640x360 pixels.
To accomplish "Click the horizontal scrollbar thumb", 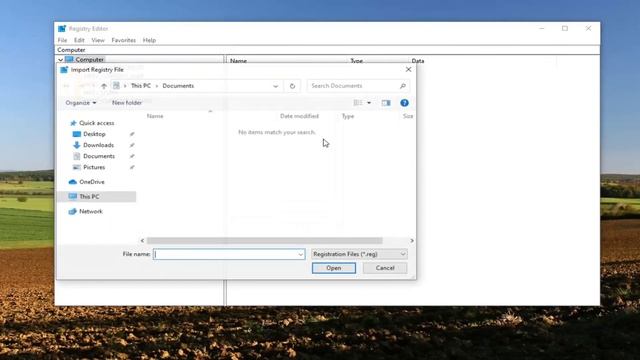I will [x=264, y=241].
